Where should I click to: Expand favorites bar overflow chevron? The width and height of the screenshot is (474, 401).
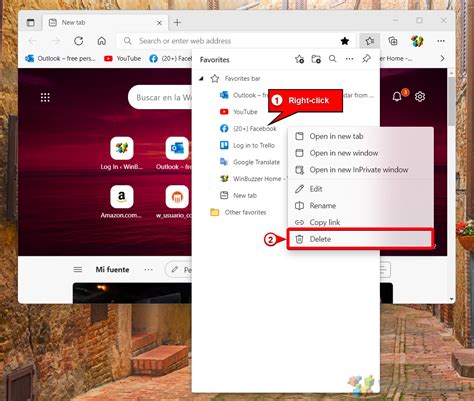tap(442, 58)
